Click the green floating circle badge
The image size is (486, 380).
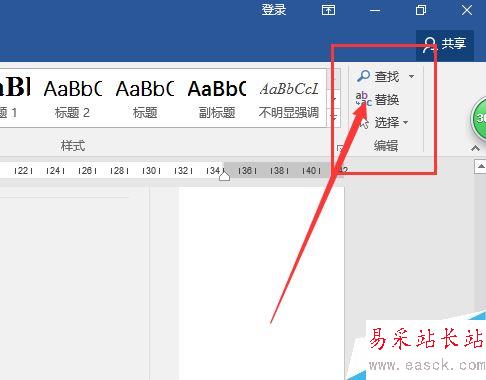(x=479, y=118)
